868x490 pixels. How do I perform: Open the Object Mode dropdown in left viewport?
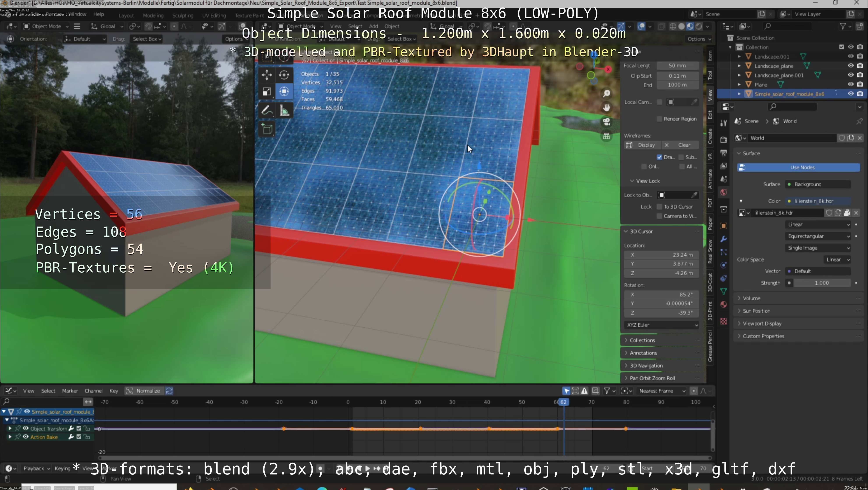(46, 26)
